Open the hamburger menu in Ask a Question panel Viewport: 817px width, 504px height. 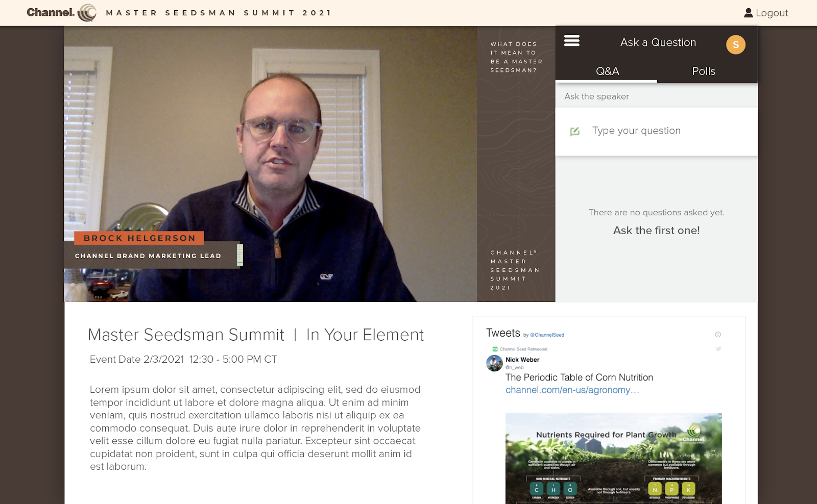(571, 41)
